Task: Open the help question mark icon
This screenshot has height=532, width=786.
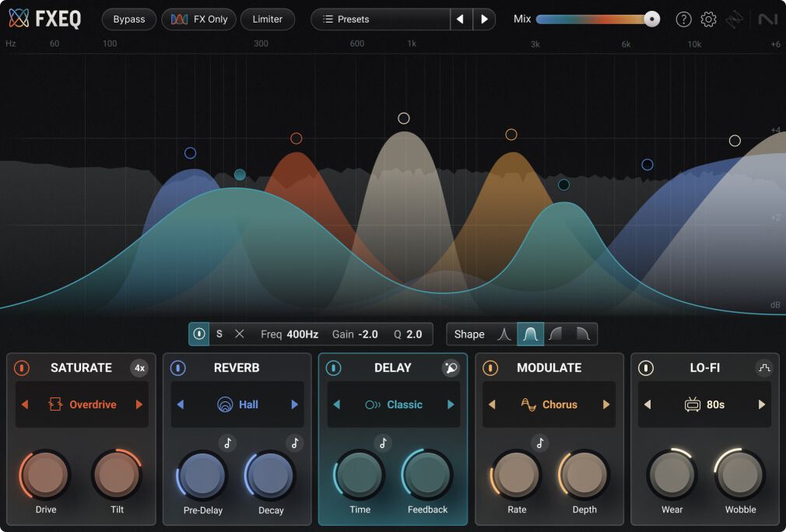Action: 683,19
